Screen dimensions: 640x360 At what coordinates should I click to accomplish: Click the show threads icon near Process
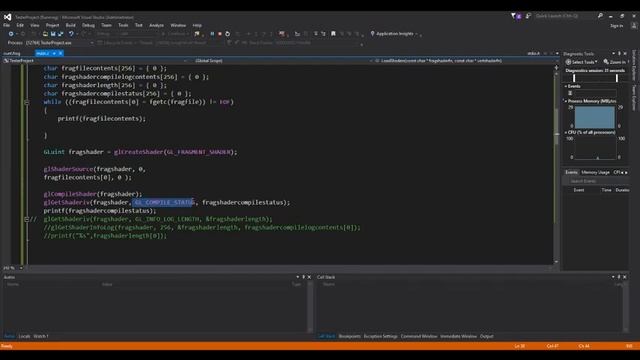[x=100, y=42]
